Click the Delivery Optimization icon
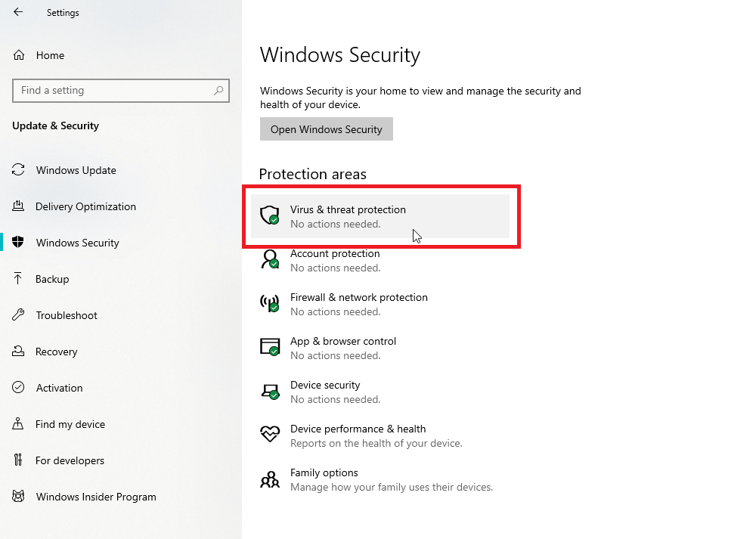 [18, 206]
